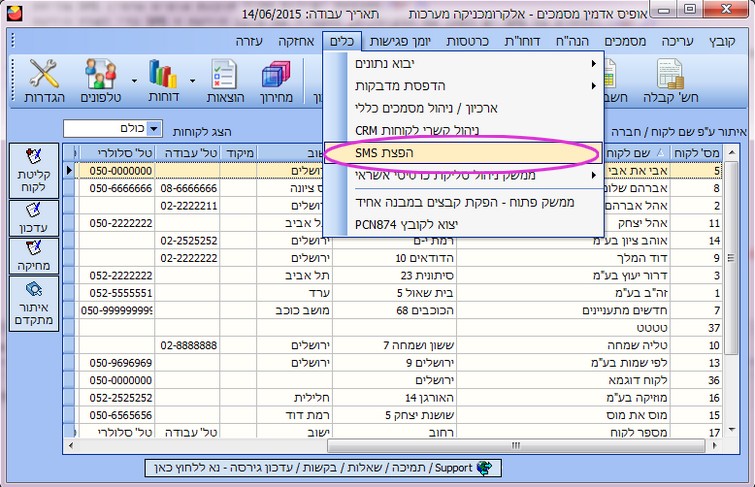This screenshot has height=487, width=755.
Task: Click the vertical scrollbar up arrow
Action: (x=731, y=153)
